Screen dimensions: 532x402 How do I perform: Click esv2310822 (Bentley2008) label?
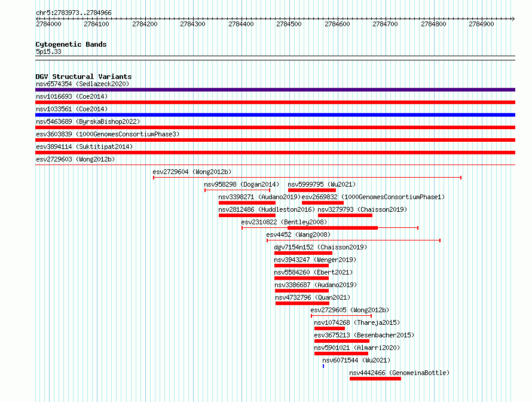point(284,222)
